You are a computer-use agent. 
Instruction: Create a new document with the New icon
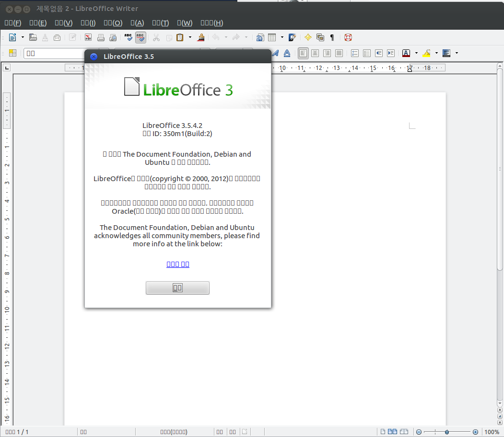12,37
